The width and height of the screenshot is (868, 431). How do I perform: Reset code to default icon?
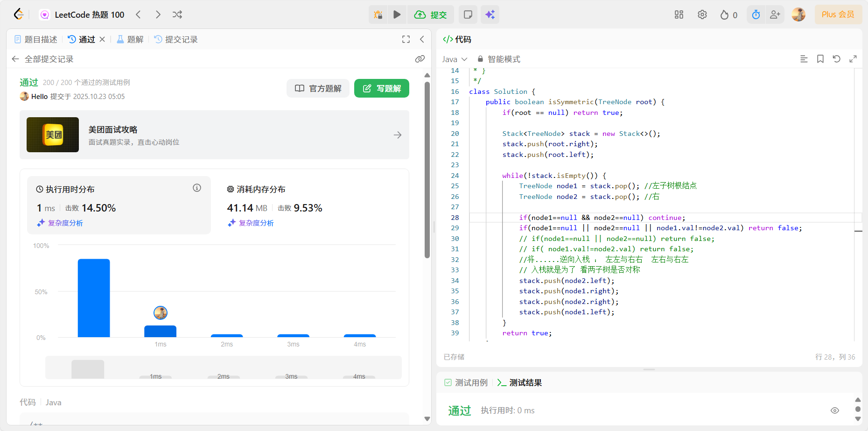point(837,59)
